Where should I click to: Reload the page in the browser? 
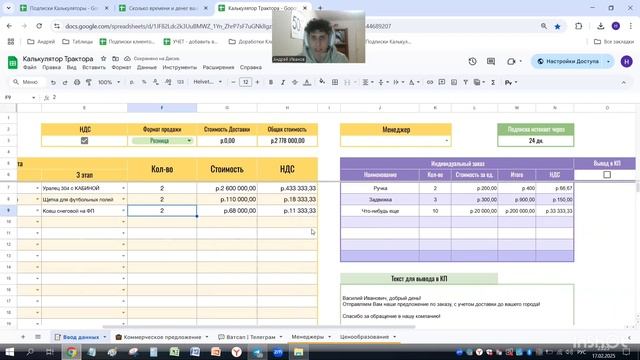(39, 26)
